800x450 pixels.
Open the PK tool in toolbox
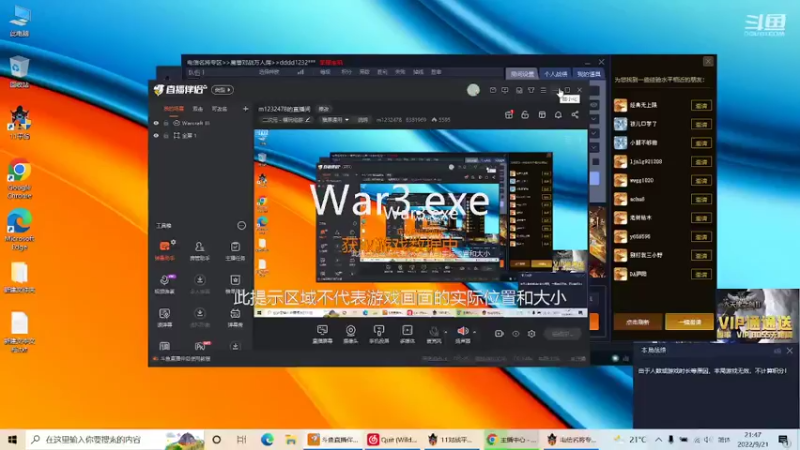pyautogui.click(x=200, y=346)
